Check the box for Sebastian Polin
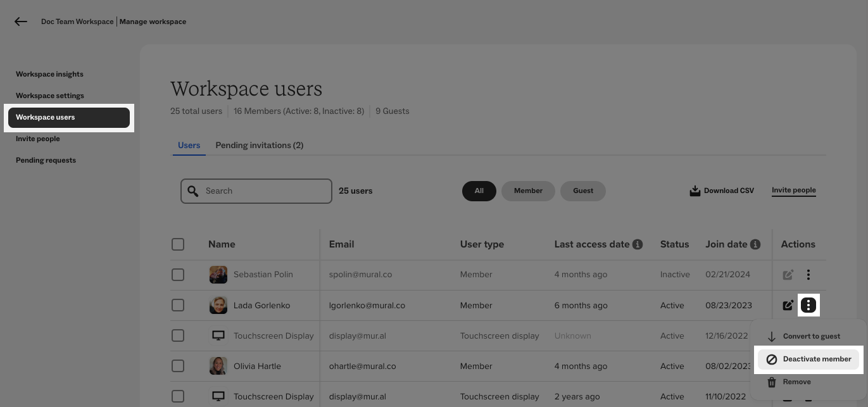 pos(178,275)
